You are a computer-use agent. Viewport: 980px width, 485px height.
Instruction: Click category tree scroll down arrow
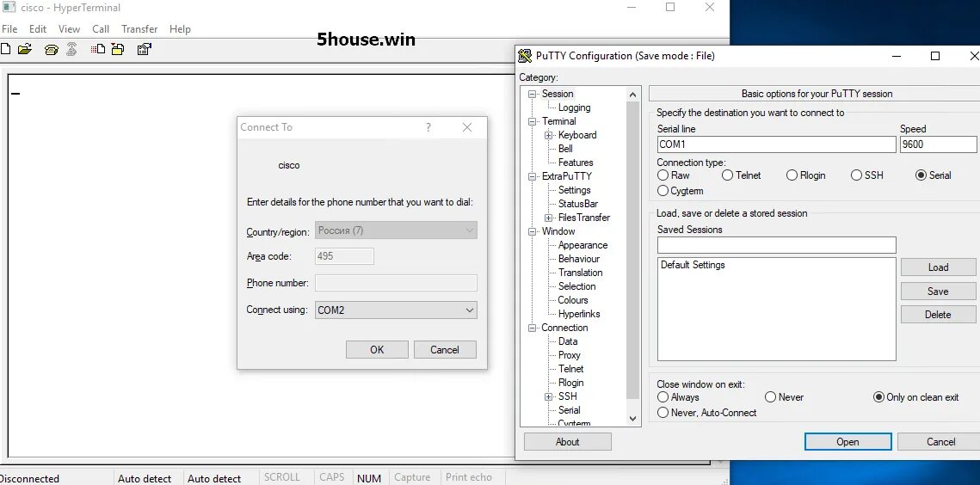point(632,419)
